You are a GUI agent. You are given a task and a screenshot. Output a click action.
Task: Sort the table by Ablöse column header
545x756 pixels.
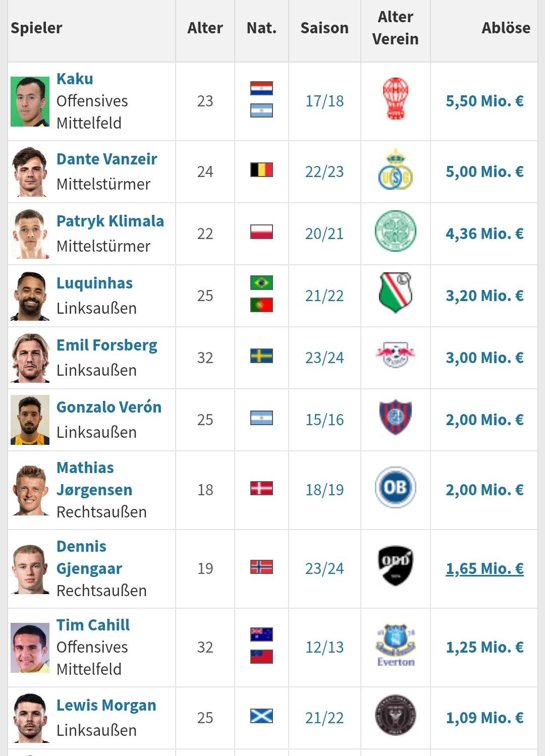(x=506, y=28)
